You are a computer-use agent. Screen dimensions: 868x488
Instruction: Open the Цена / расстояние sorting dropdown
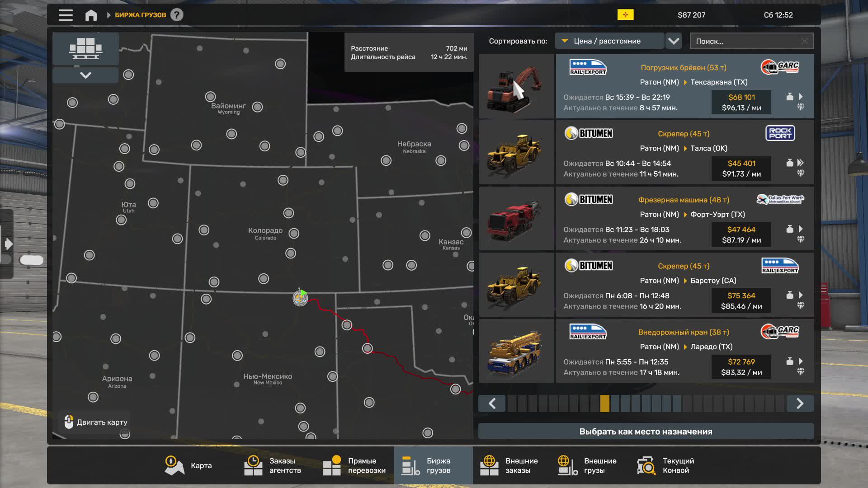point(609,41)
